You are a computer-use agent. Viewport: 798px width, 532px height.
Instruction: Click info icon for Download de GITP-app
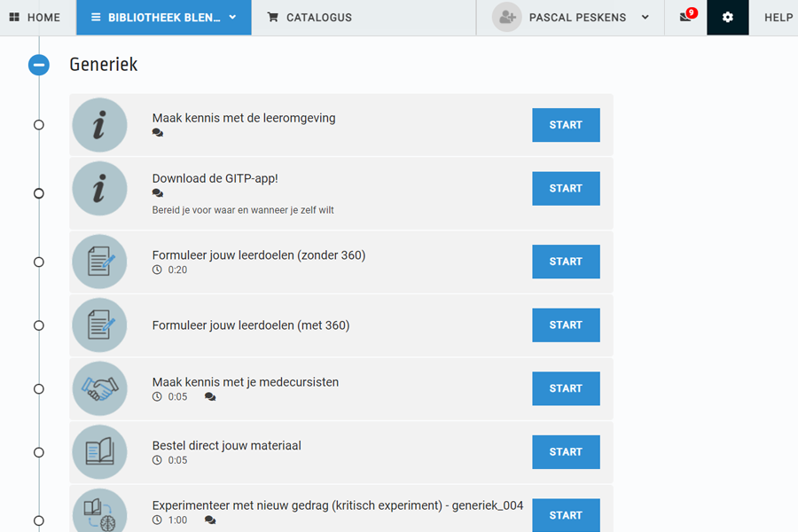(x=99, y=188)
